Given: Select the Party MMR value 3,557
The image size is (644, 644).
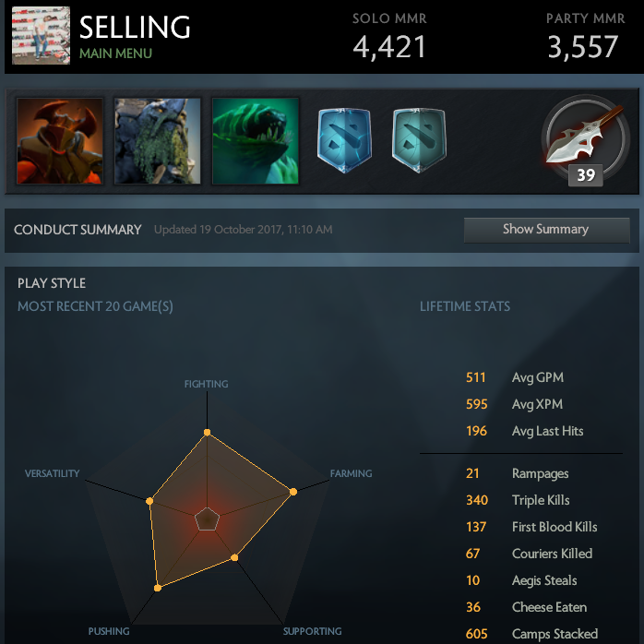Looking at the screenshot, I should pos(583,46).
